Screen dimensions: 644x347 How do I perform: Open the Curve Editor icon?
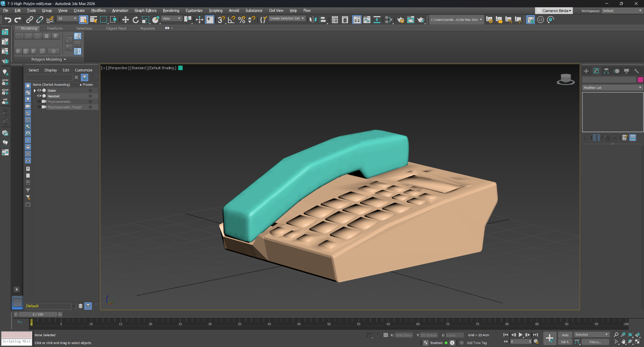(367, 20)
